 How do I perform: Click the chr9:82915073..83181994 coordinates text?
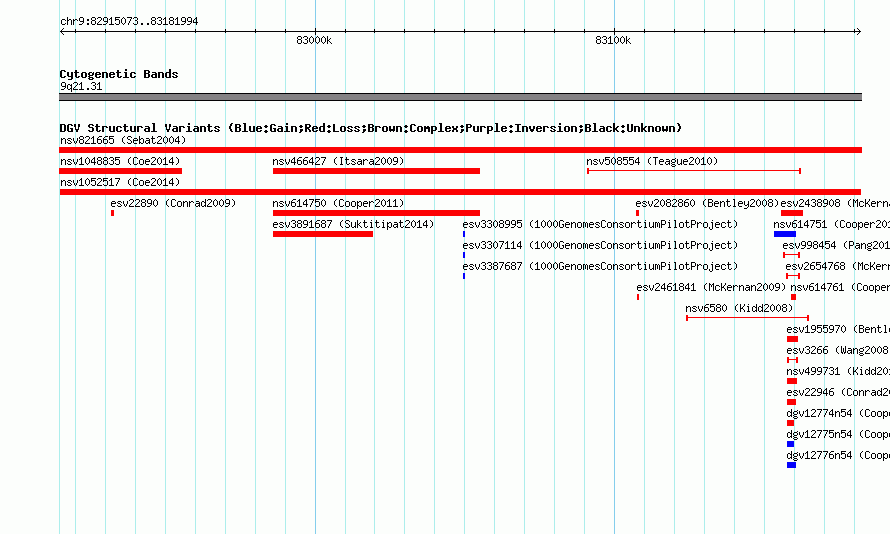129,21
